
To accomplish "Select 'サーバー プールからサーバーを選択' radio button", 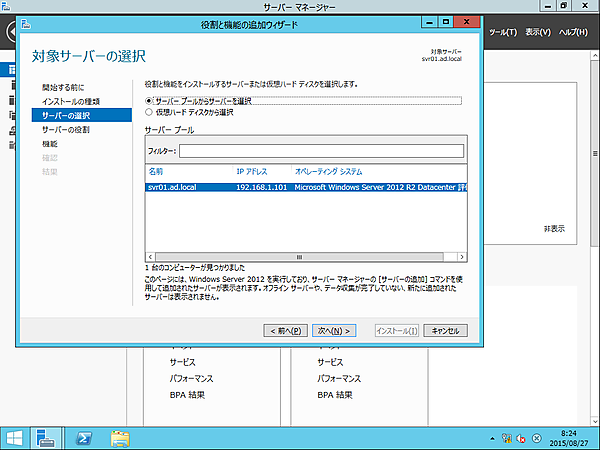I will (150, 101).
